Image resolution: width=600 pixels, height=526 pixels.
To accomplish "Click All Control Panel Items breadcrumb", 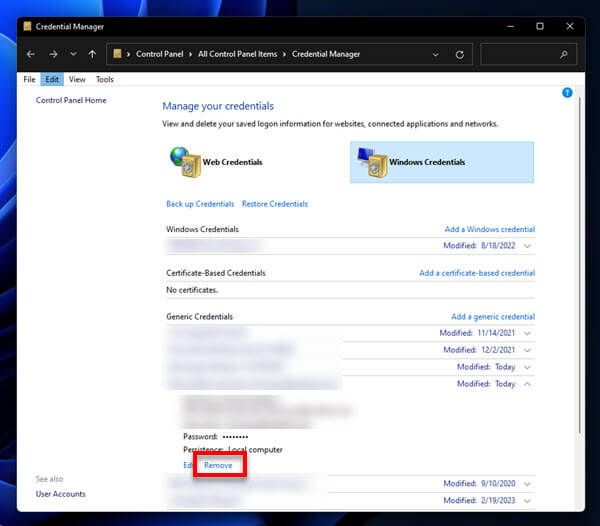I will point(237,54).
